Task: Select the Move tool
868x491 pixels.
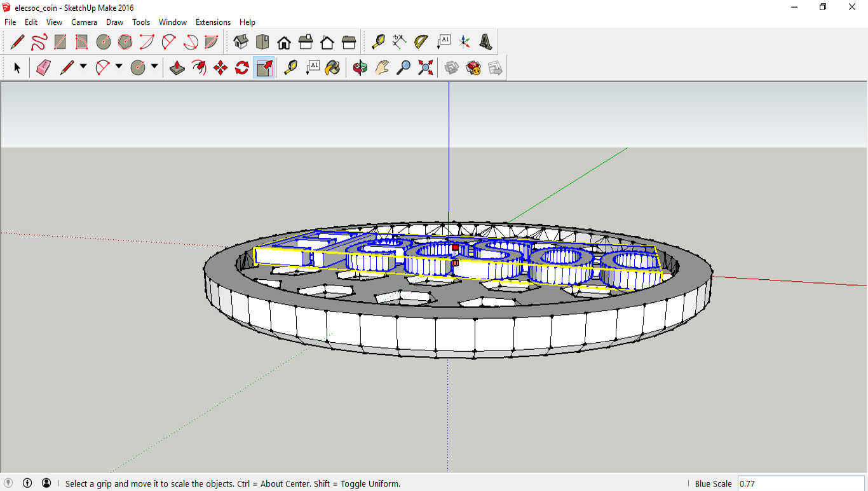Action: (220, 67)
